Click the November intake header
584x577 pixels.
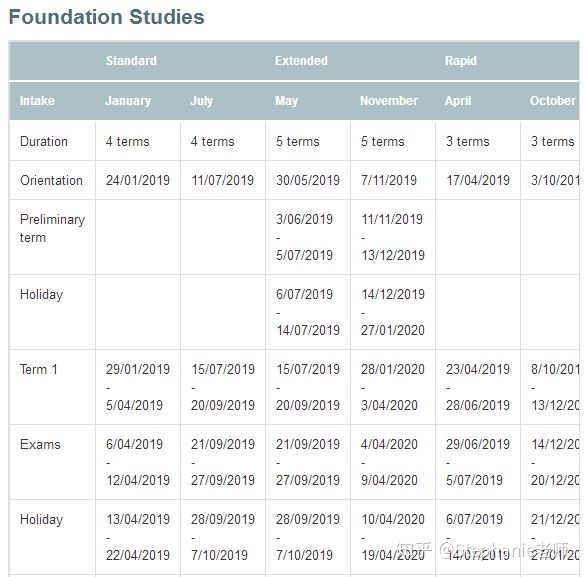coord(389,101)
